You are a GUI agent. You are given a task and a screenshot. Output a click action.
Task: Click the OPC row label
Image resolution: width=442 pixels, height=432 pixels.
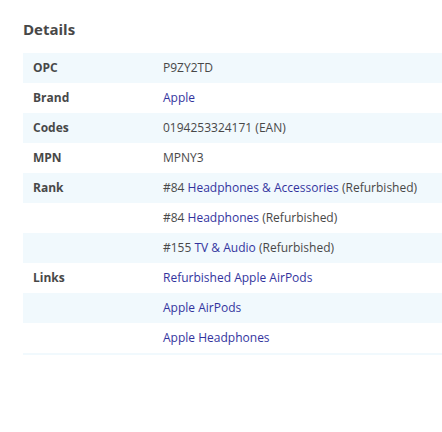tap(45, 68)
